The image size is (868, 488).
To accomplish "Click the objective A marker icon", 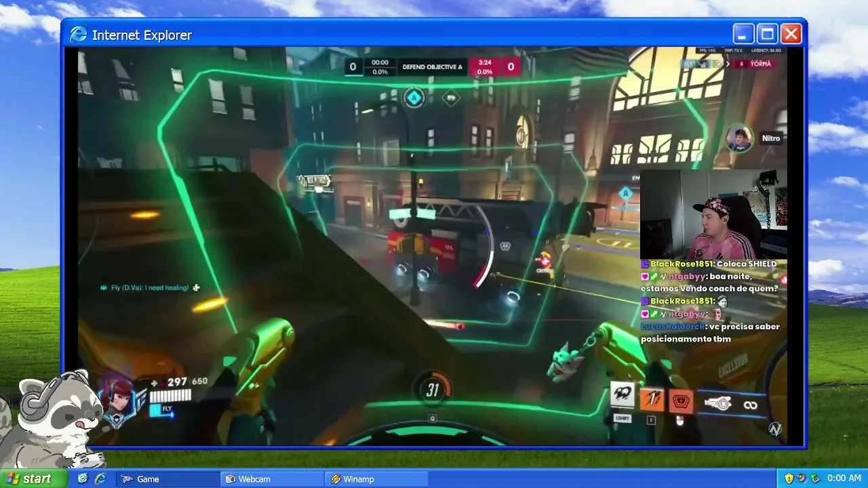I will point(414,98).
